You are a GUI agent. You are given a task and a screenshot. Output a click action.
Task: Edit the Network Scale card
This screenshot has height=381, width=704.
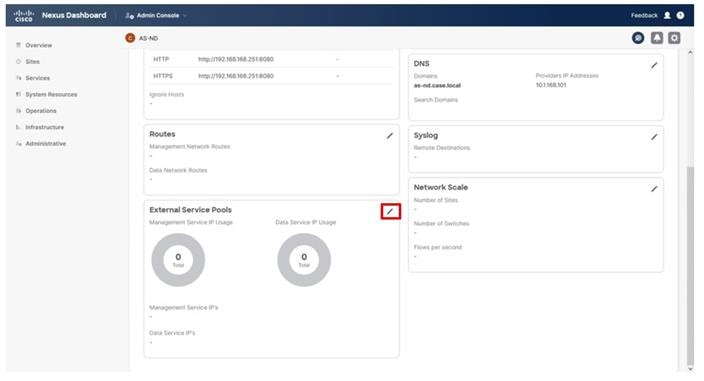point(654,189)
